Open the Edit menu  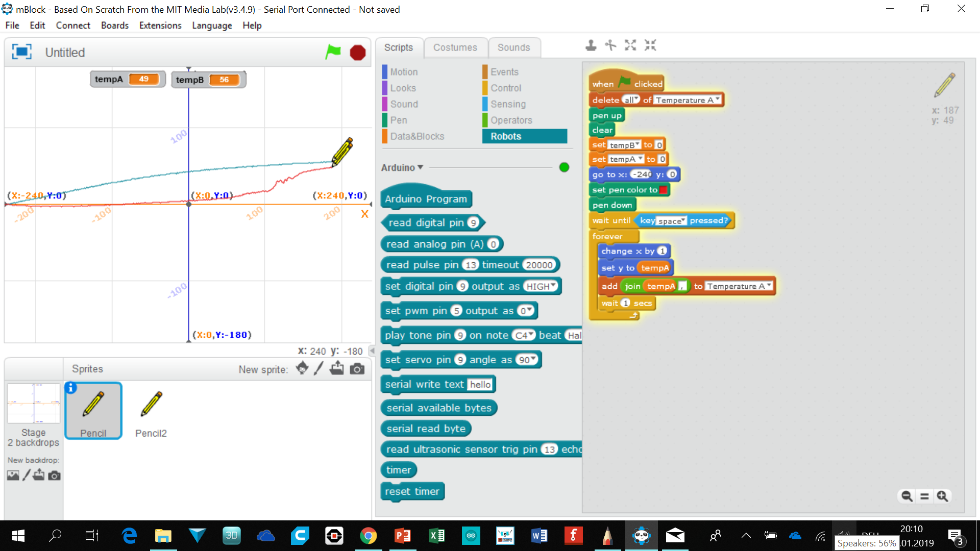37,26
